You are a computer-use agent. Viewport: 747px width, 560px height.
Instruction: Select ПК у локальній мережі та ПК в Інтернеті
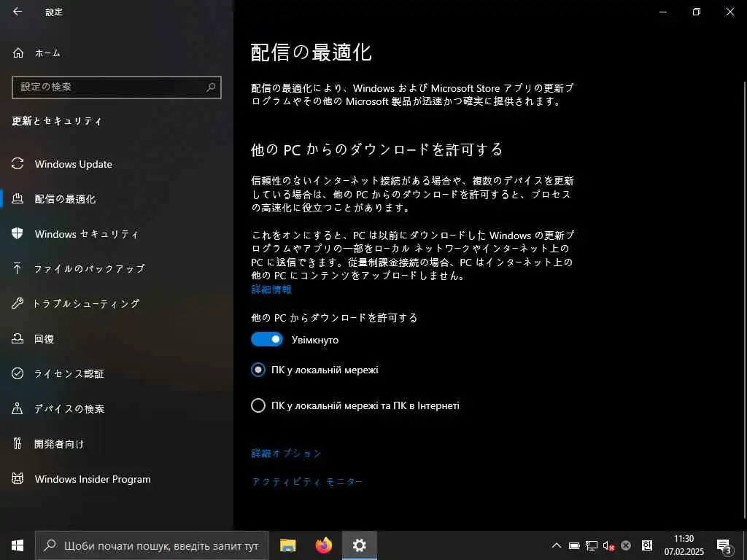coord(258,405)
